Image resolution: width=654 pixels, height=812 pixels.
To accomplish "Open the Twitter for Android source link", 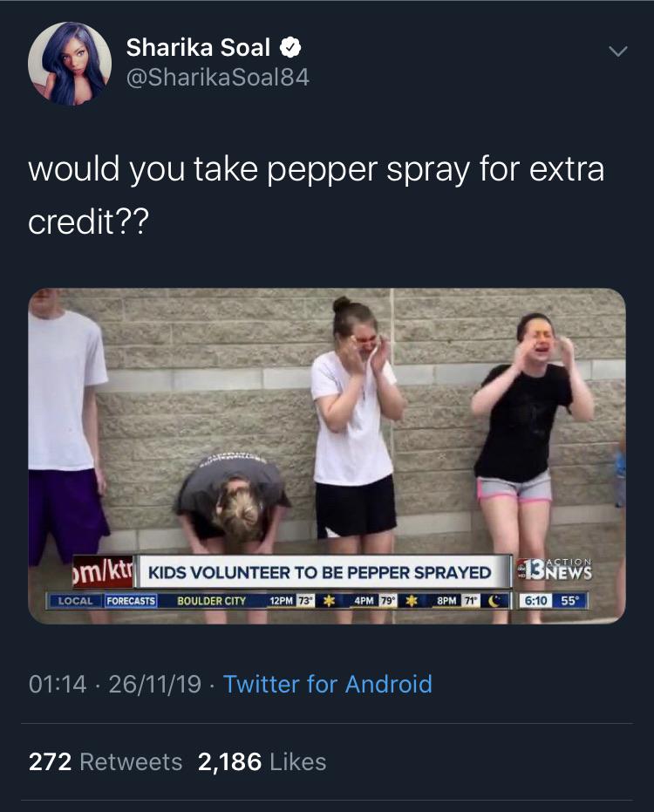I will tap(328, 684).
